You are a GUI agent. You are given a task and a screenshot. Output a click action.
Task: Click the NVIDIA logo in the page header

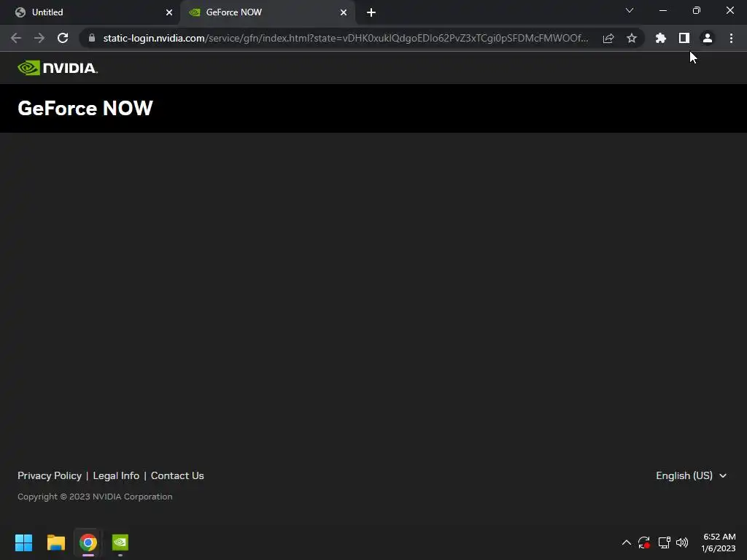[x=57, y=68]
